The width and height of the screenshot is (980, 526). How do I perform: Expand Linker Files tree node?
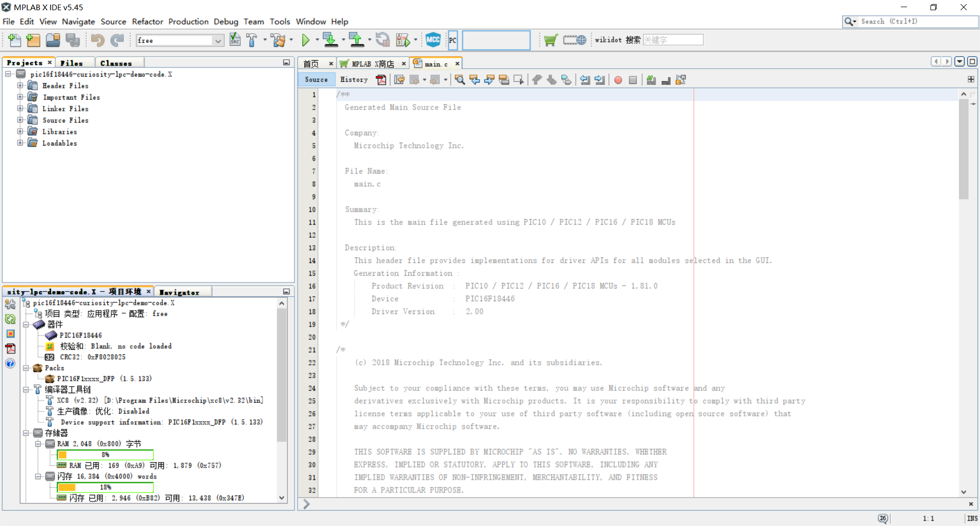[20, 108]
